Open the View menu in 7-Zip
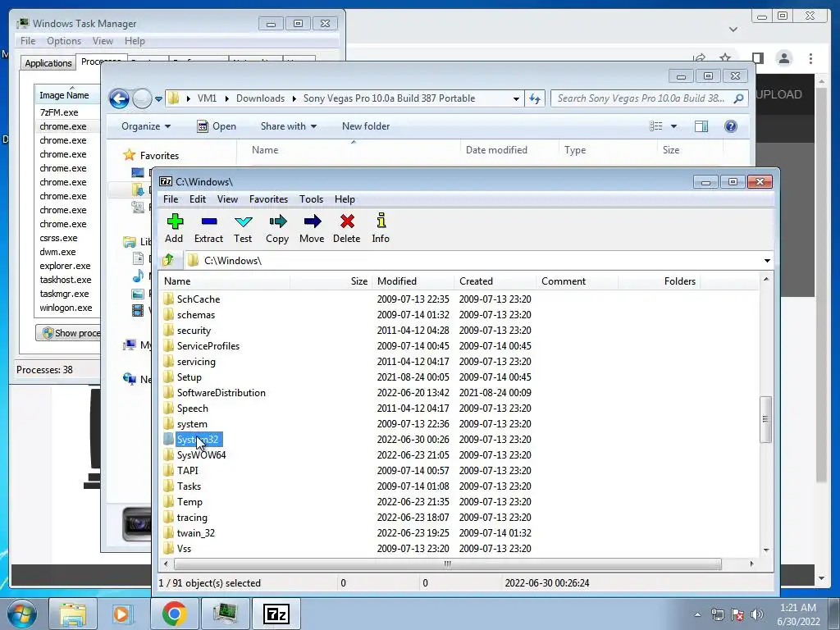Screen dimensions: 840x630 coord(227,199)
